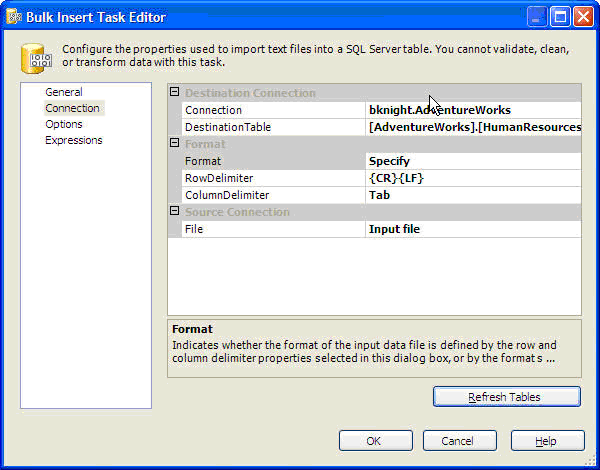Open the General page
The image size is (600, 470).
[63, 92]
